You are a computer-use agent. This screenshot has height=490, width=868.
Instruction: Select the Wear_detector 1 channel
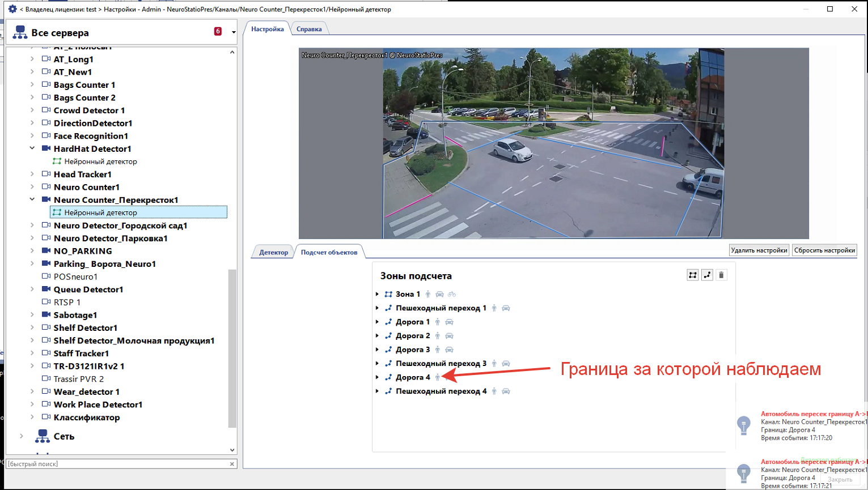[86, 392]
